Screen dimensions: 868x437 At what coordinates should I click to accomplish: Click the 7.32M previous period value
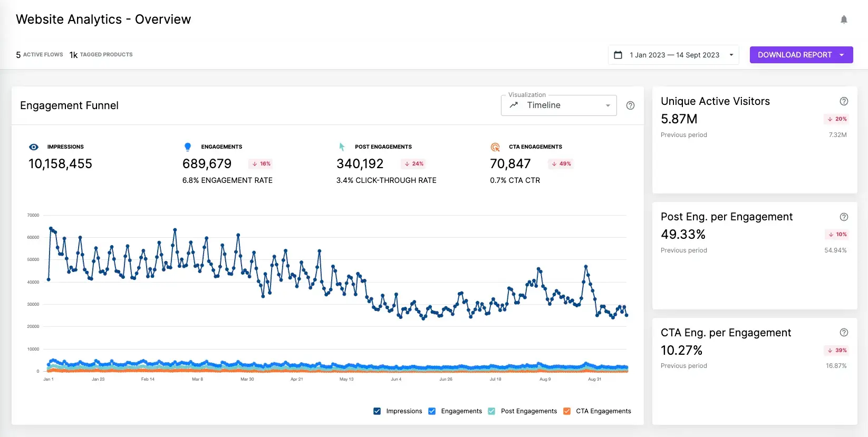pyautogui.click(x=837, y=135)
